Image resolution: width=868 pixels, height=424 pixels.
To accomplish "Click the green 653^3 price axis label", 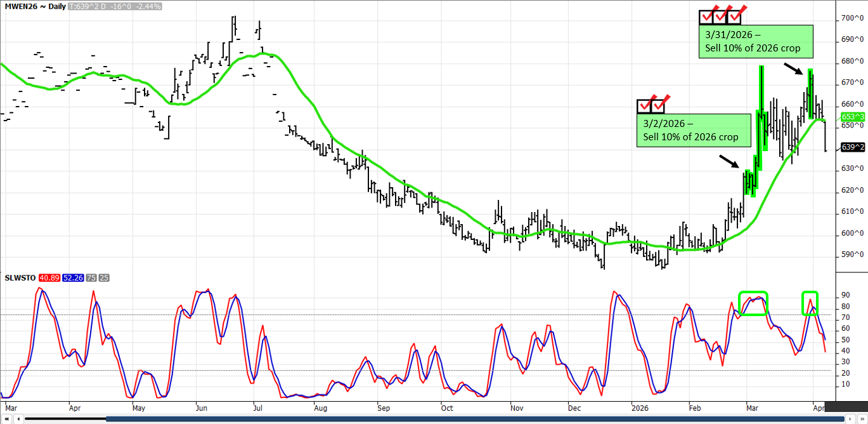I will pos(852,117).
